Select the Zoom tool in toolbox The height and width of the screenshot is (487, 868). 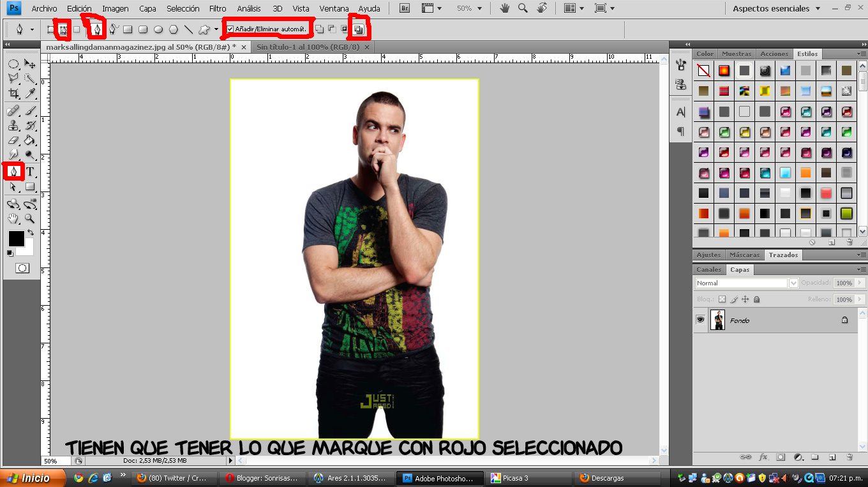30,219
